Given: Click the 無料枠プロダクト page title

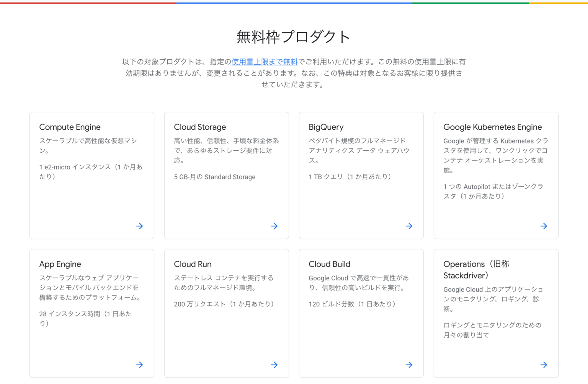Looking at the screenshot, I should tap(293, 36).
